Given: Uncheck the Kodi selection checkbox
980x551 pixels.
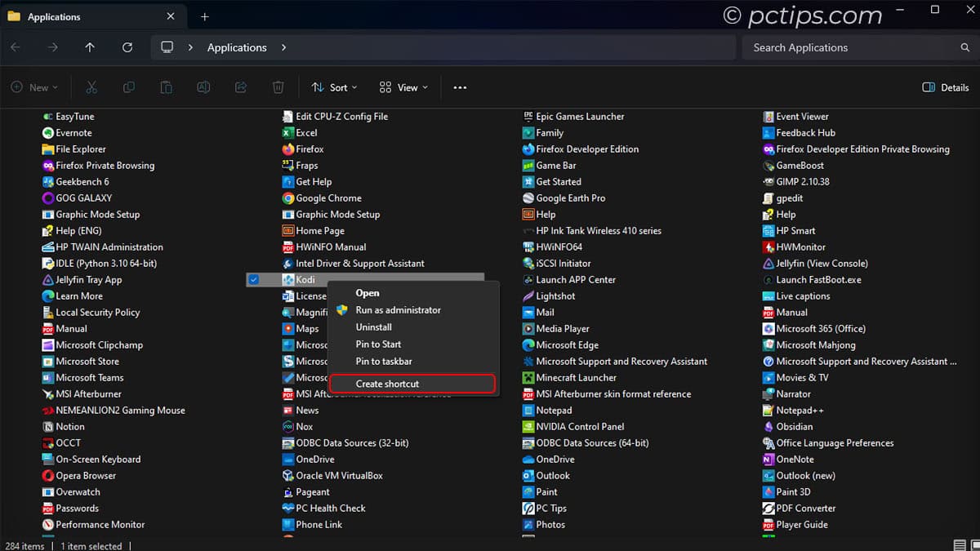Looking at the screenshot, I should 254,279.
